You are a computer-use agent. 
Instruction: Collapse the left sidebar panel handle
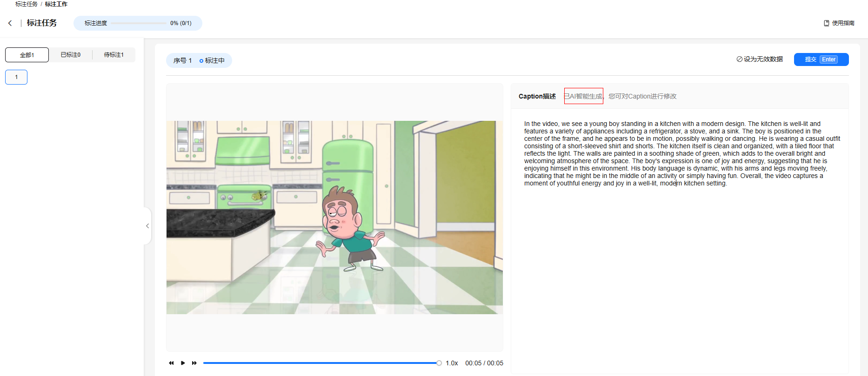[147, 226]
